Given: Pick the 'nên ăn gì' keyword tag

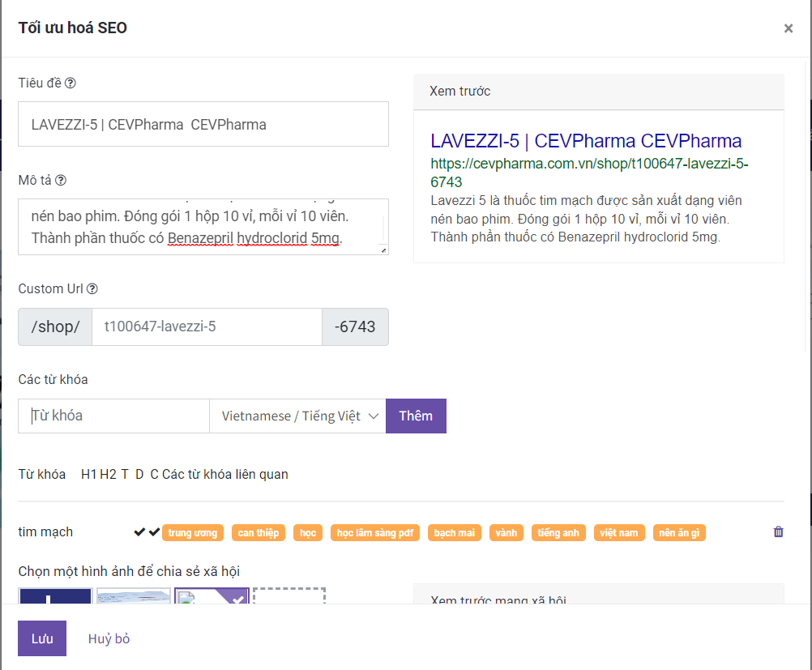Looking at the screenshot, I should (x=679, y=533).
